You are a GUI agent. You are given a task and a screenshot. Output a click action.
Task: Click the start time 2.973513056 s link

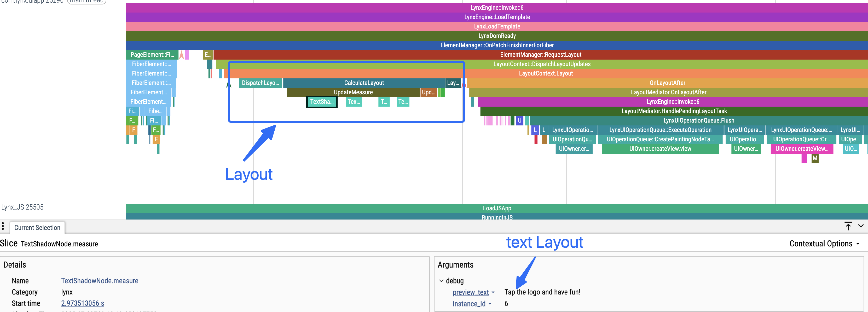pos(83,303)
